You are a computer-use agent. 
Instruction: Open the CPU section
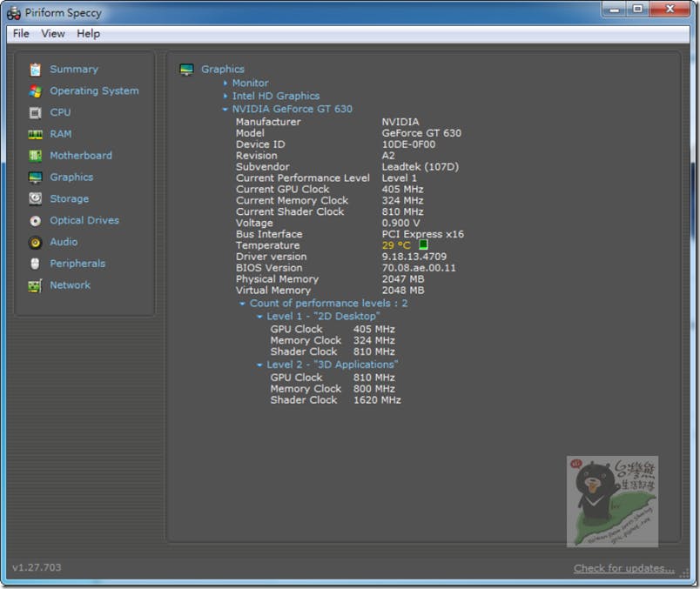pos(60,112)
